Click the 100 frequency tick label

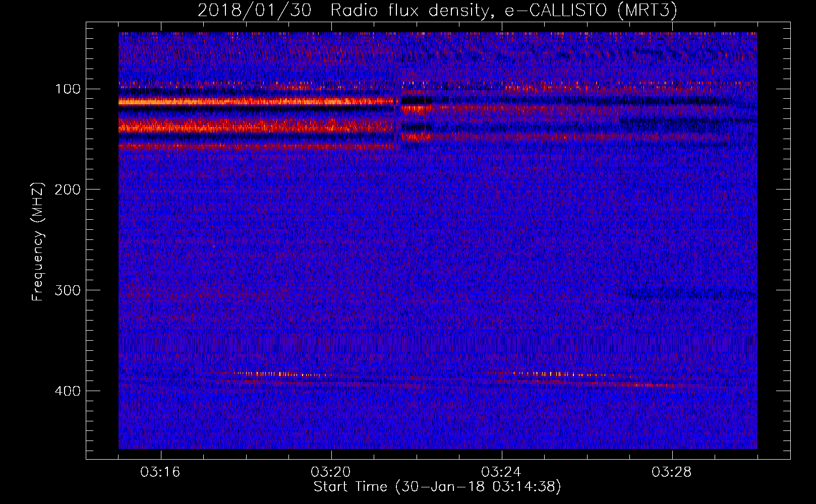click(x=68, y=89)
